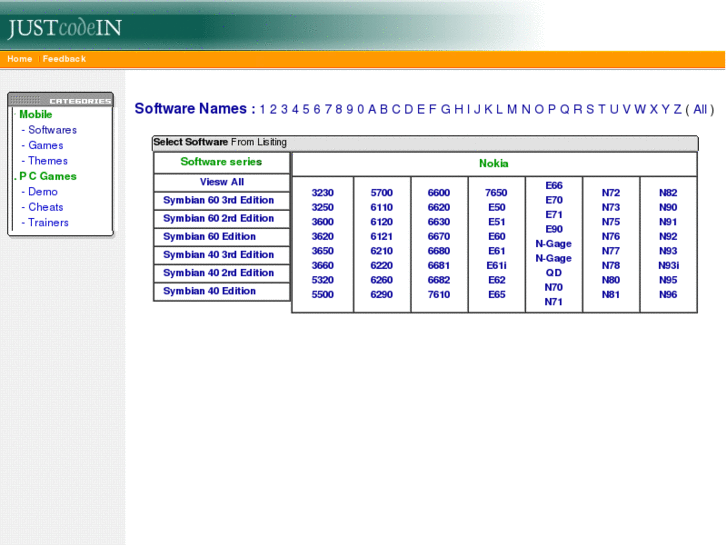Click Viesw All software series
The width and height of the screenshot is (727, 545).
tap(222, 182)
